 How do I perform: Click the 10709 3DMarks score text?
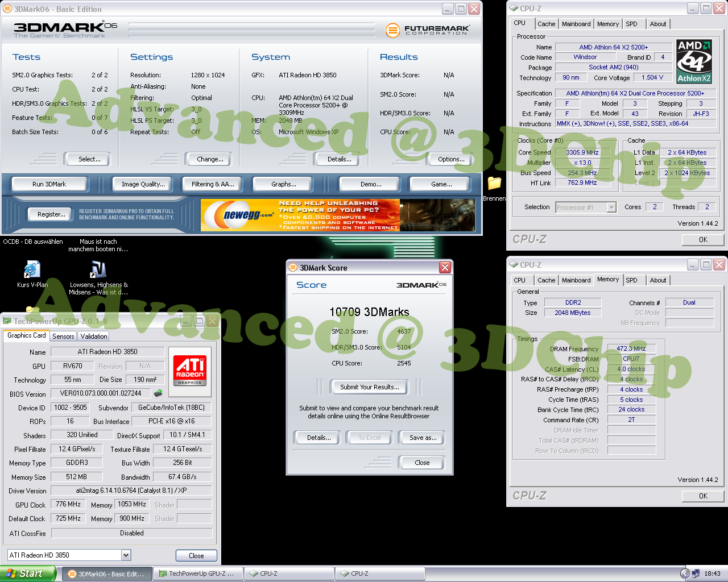coord(370,312)
